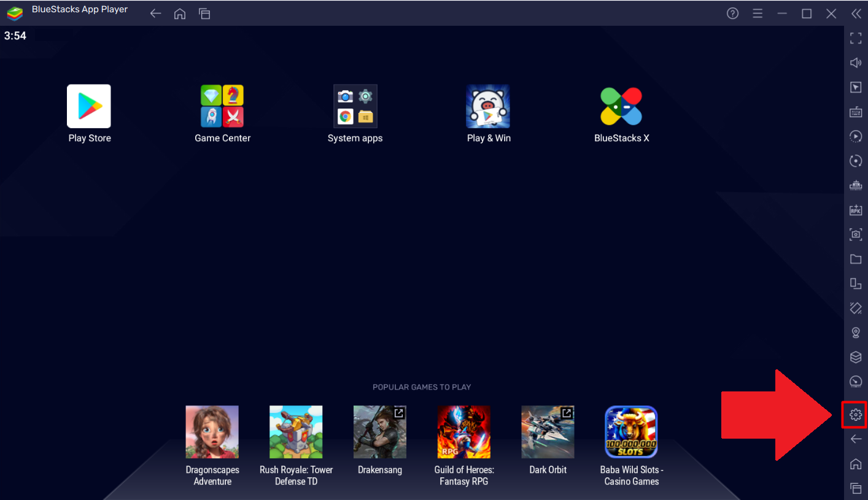Open the multi-instance manager layers icon
This screenshot has width=868, height=500.
pyautogui.click(x=856, y=357)
